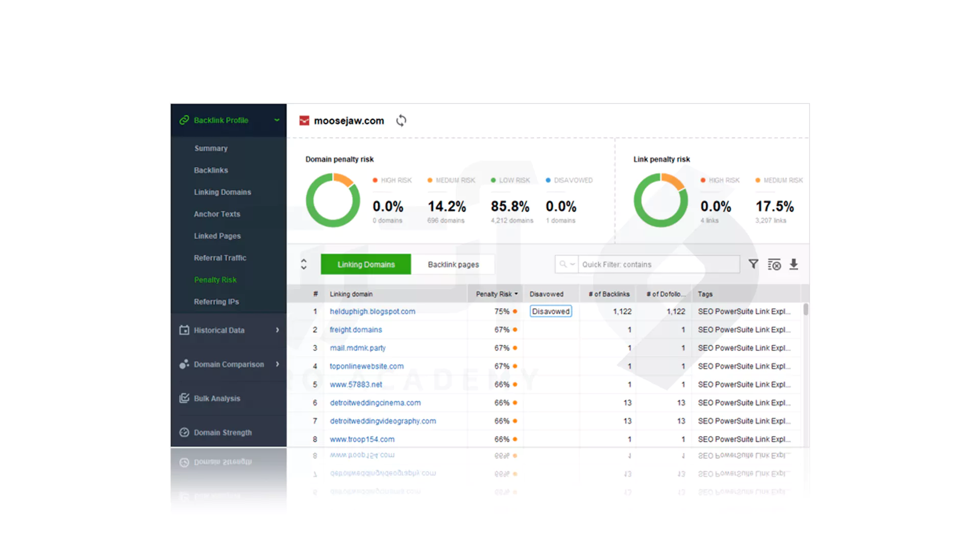
Task: Click the DISAVOWED blue legend dot
Action: click(548, 181)
